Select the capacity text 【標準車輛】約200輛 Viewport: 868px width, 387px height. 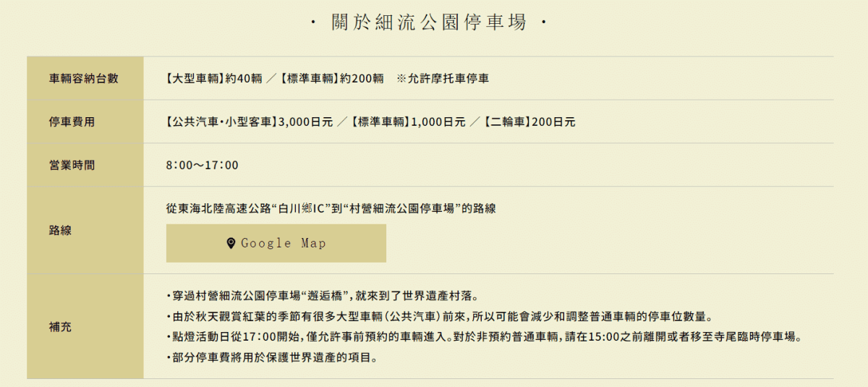pyautogui.click(x=332, y=78)
